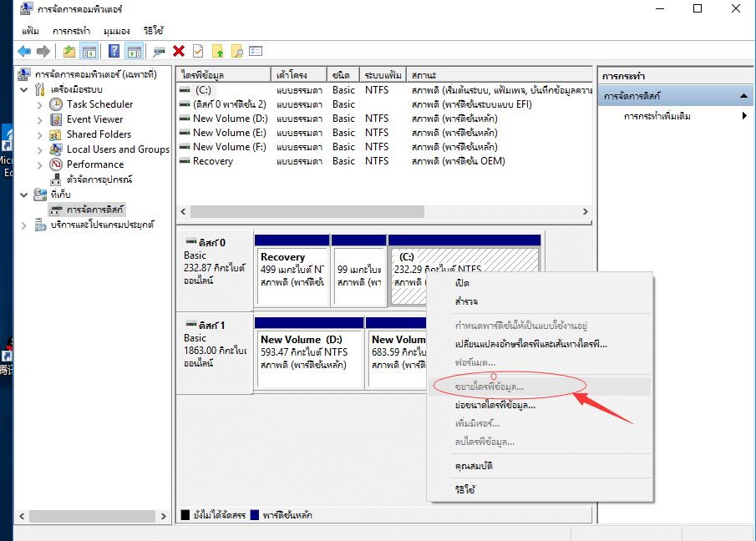The height and width of the screenshot is (541, 756).
Task: Toggle the action pane visibility toolbar icon
Action: pos(134,50)
